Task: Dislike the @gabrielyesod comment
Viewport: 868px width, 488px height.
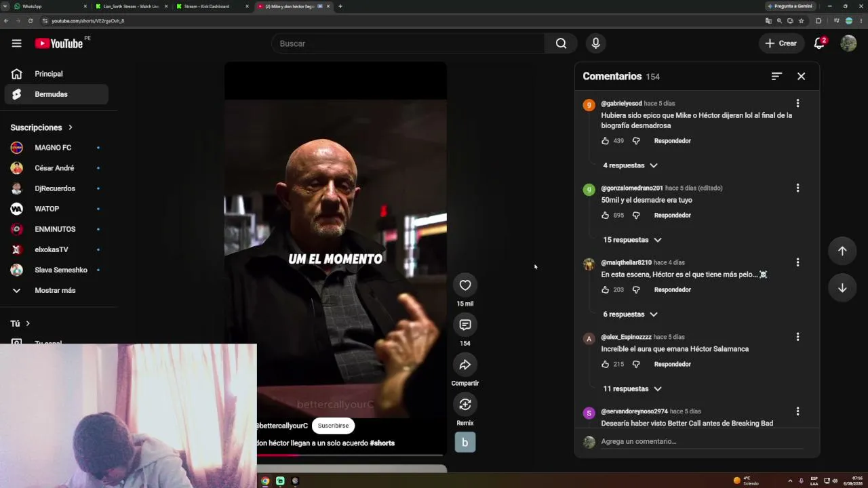Action: 636,141
